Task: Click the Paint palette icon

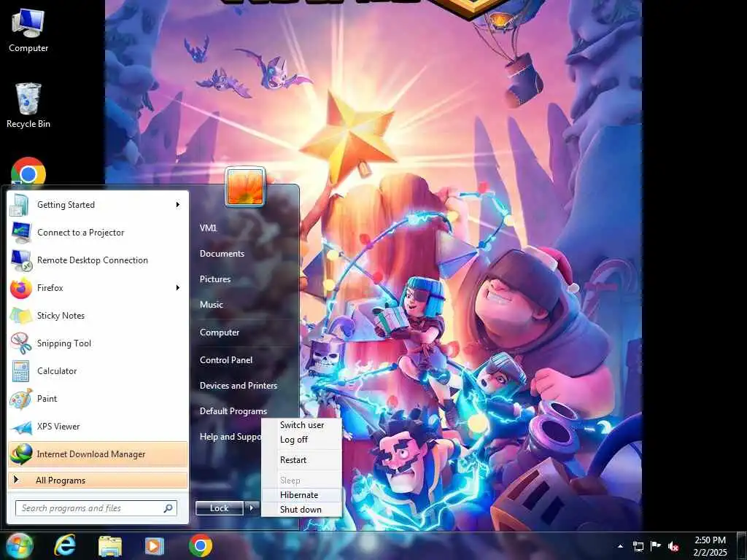Action: point(20,399)
